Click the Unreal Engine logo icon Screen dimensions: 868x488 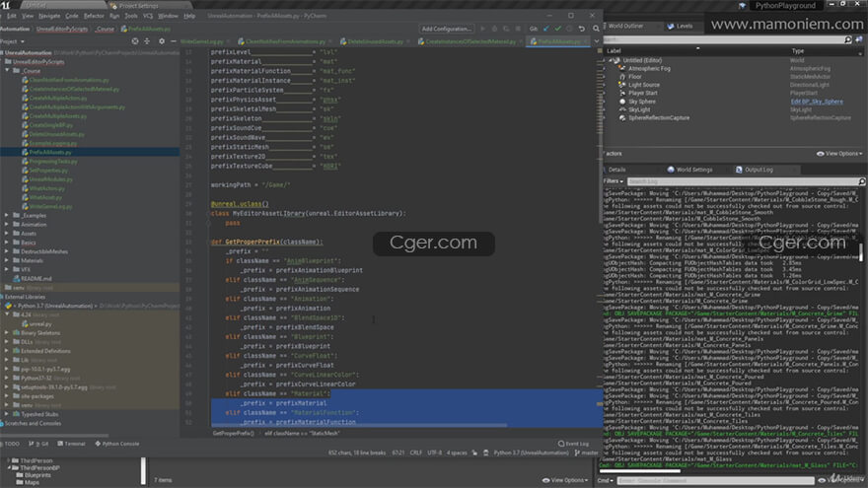(6, 4)
